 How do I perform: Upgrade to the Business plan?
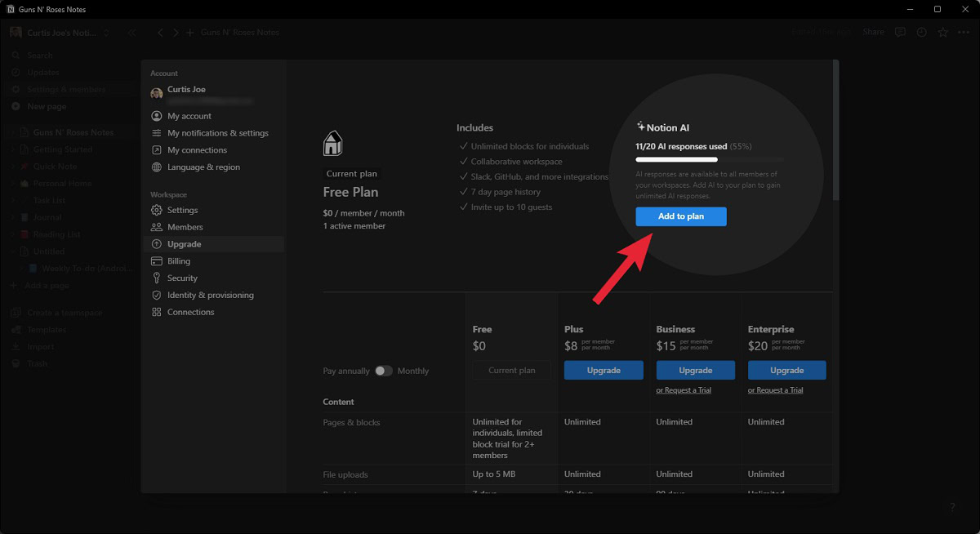click(695, 371)
